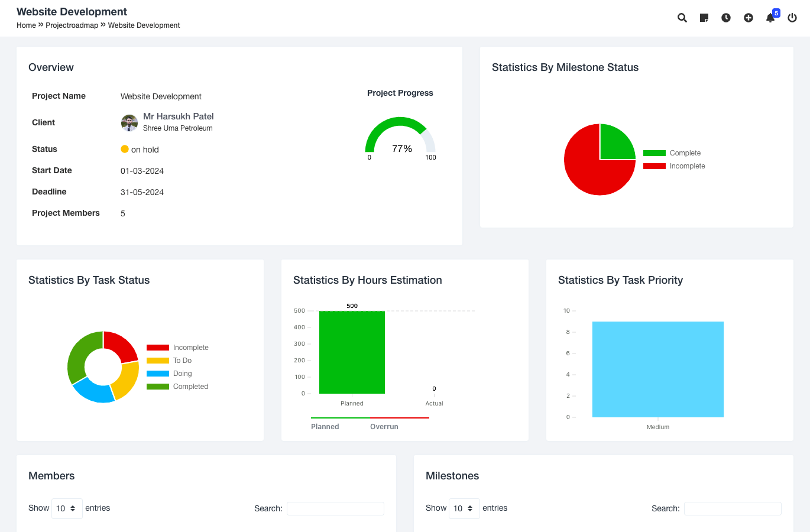Click the clock timer icon
Viewport: 810px width, 532px height.
726,18
